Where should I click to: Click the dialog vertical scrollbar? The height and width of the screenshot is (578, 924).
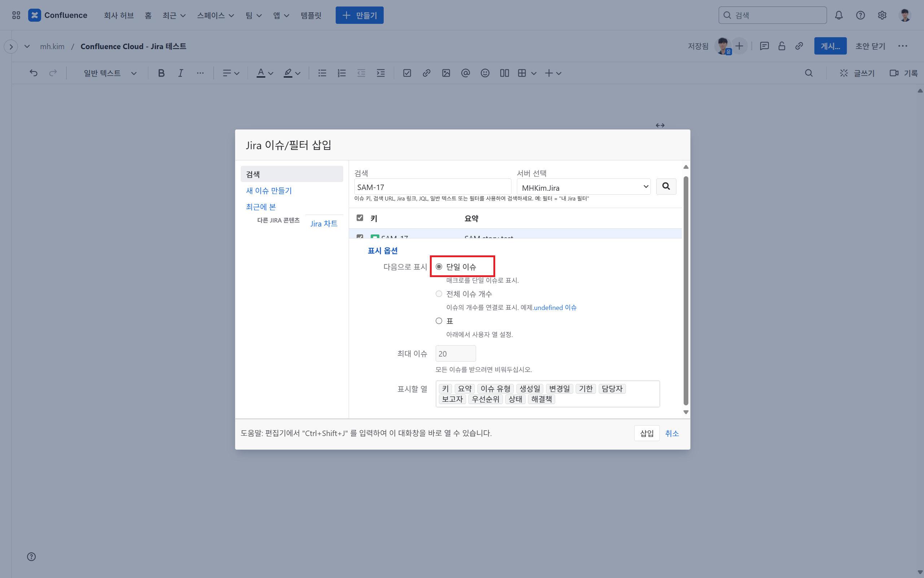[686, 290]
